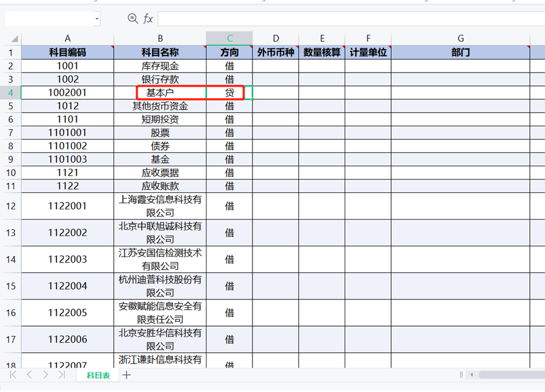Viewport: 545px width, 392px height.
Task: Select row 16 header
Action: 11,313
